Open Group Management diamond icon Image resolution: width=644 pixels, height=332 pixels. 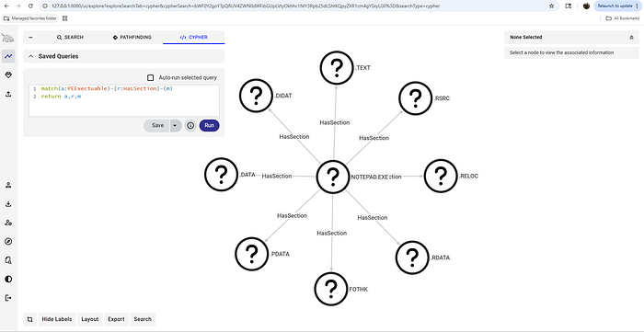pyautogui.click(x=8, y=75)
